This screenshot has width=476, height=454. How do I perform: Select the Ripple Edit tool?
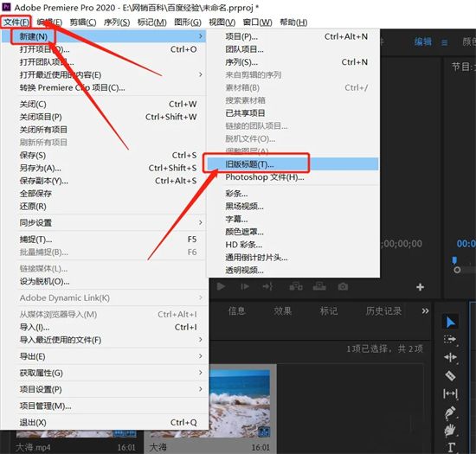(451, 358)
